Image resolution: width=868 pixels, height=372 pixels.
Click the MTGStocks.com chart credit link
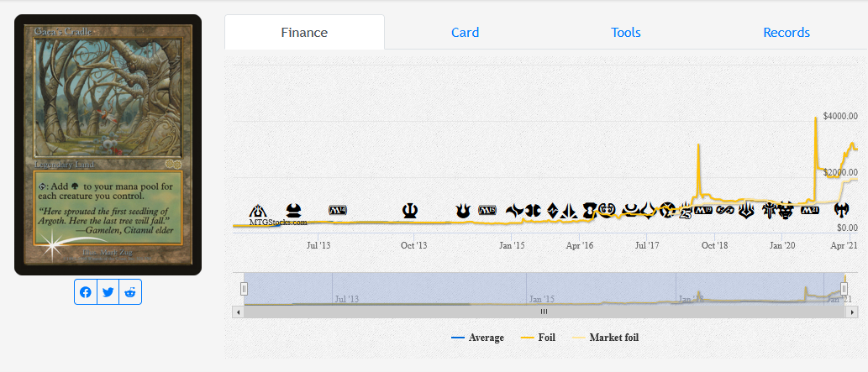[x=278, y=223]
